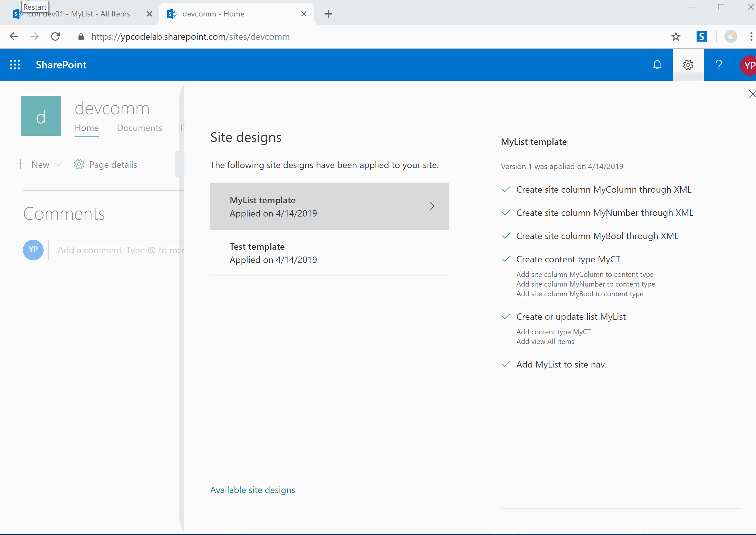756x535 pixels.
Task: Click 'Add MyList to site nav'
Action: pyautogui.click(x=560, y=365)
